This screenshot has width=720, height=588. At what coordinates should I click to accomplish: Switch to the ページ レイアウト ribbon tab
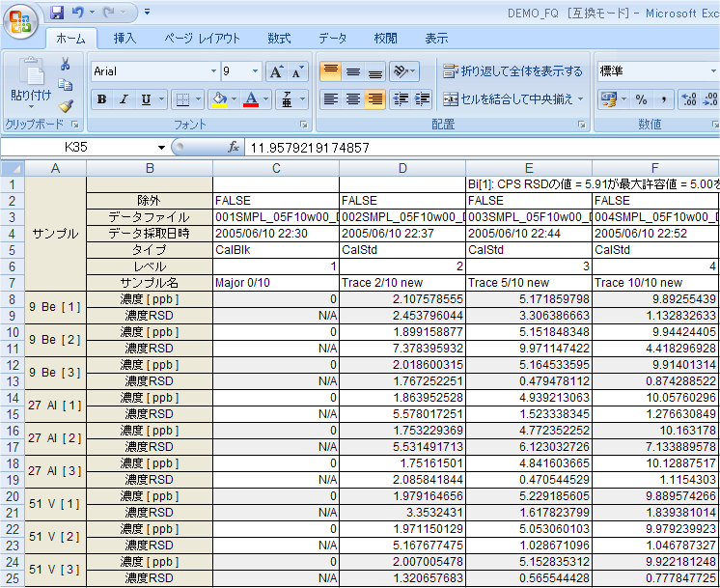coord(202,39)
